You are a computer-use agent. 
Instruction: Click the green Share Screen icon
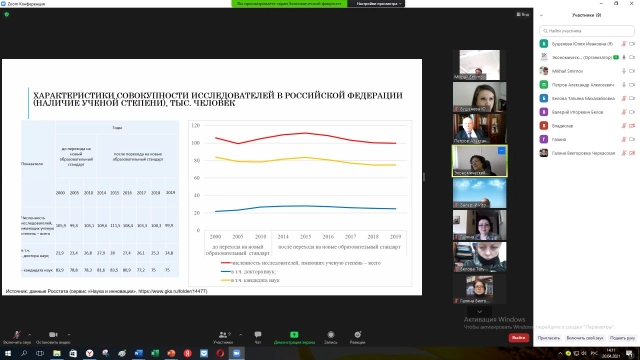tap(294, 335)
